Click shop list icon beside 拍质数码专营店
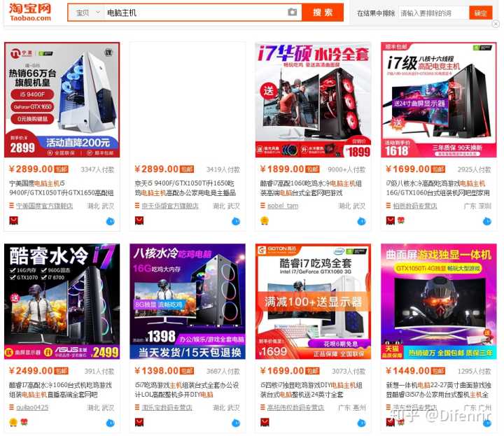504x436 pixels. click(x=388, y=206)
